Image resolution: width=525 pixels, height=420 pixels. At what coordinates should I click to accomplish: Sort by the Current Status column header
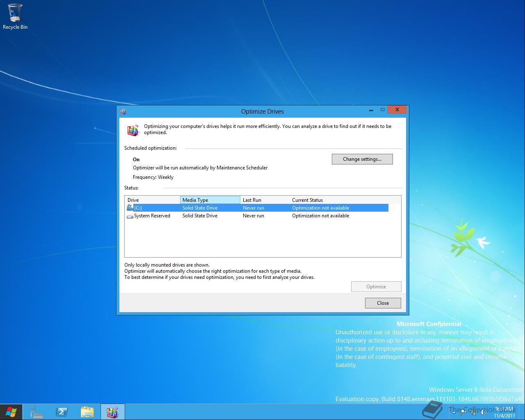339,200
